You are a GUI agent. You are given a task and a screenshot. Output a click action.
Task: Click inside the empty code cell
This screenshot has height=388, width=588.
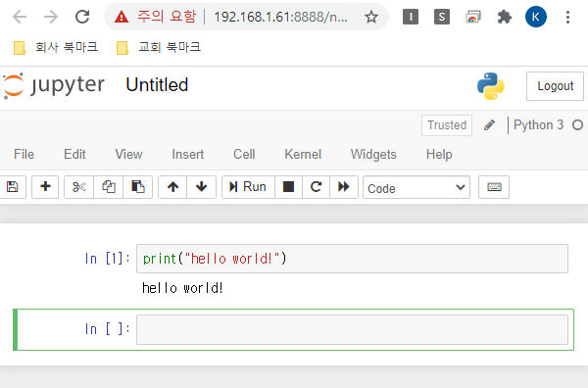[352, 329]
